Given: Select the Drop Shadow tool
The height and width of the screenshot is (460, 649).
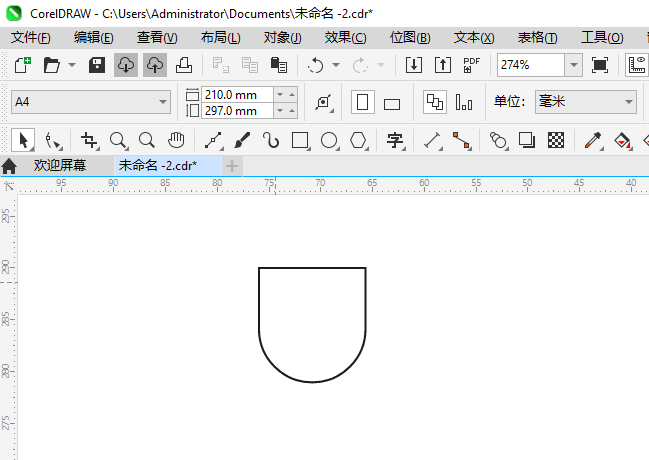Looking at the screenshot, I should tap(526, 140).
